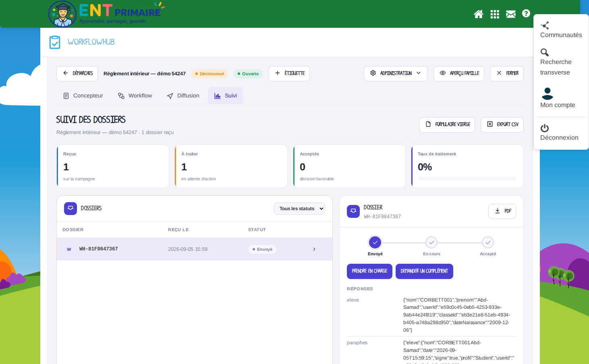Open Communautés from the side menu
Viewport: 589px width, 364px height.
561,30
